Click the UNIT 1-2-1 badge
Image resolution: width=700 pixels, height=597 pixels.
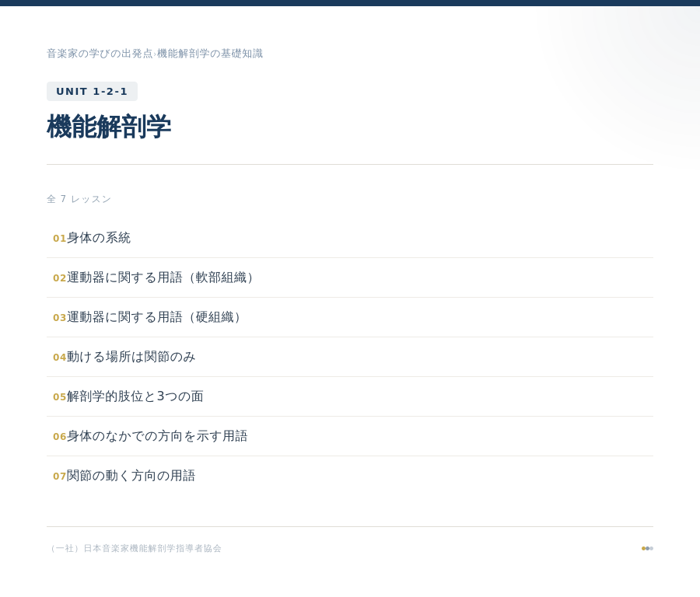(x=92, y=91)
